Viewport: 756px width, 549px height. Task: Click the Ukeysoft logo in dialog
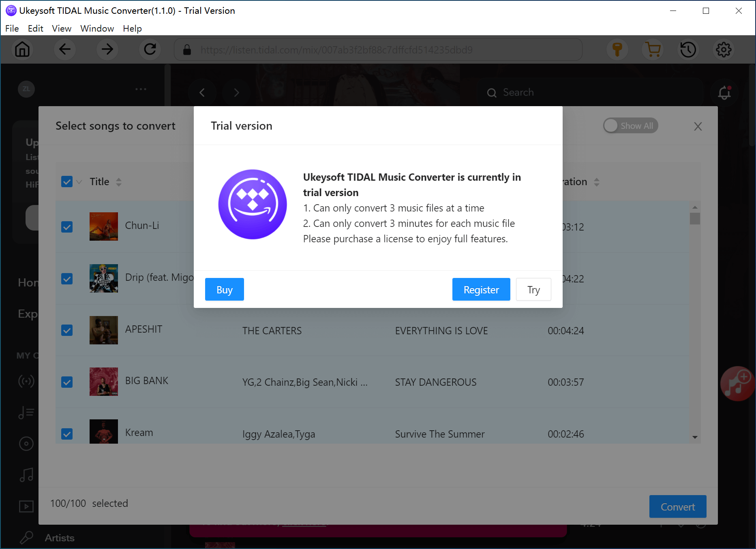253,204
